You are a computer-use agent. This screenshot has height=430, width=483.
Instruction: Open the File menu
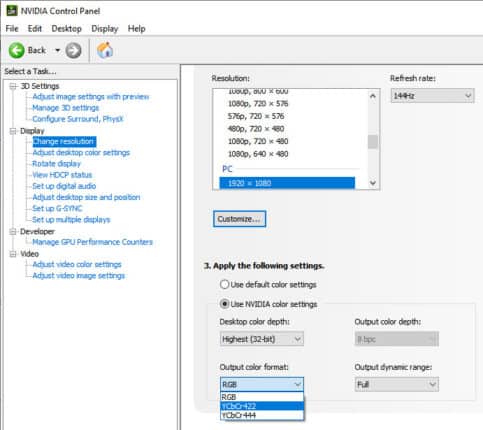12,29
